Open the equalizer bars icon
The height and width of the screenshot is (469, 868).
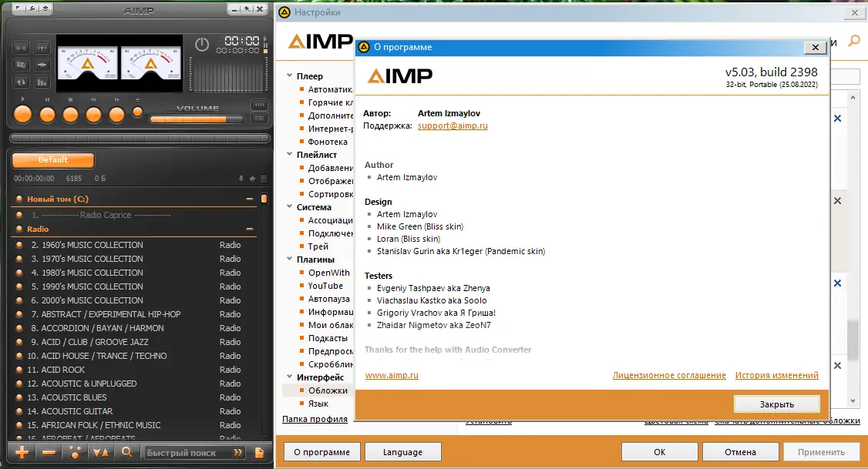coord(42,82)
